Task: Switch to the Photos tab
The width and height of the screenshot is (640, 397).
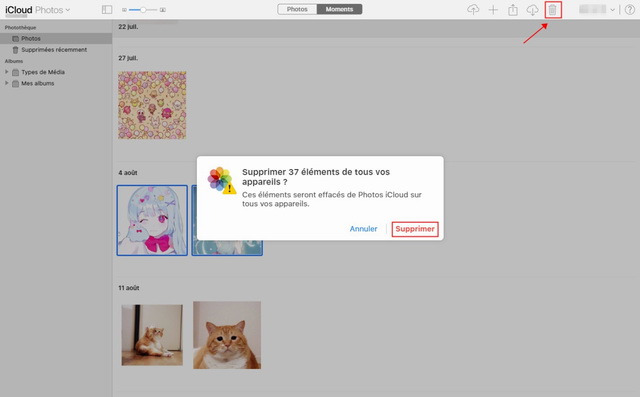Action: pos(297,9)
